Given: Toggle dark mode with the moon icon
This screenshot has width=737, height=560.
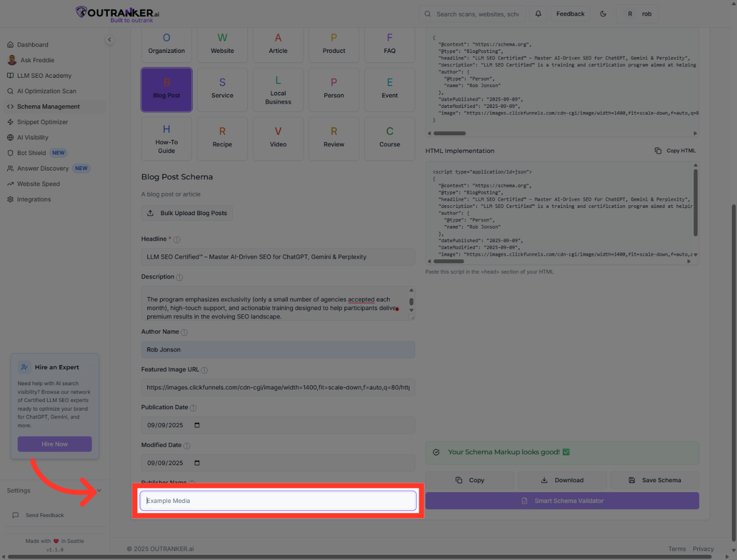Looking at the screenshot, I should coord(603,13).
